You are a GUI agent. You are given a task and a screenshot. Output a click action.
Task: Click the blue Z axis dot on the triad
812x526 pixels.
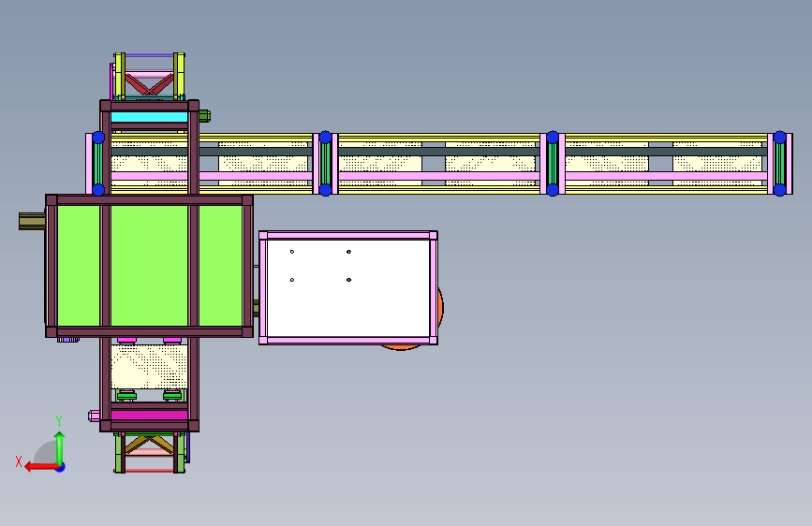61,467
